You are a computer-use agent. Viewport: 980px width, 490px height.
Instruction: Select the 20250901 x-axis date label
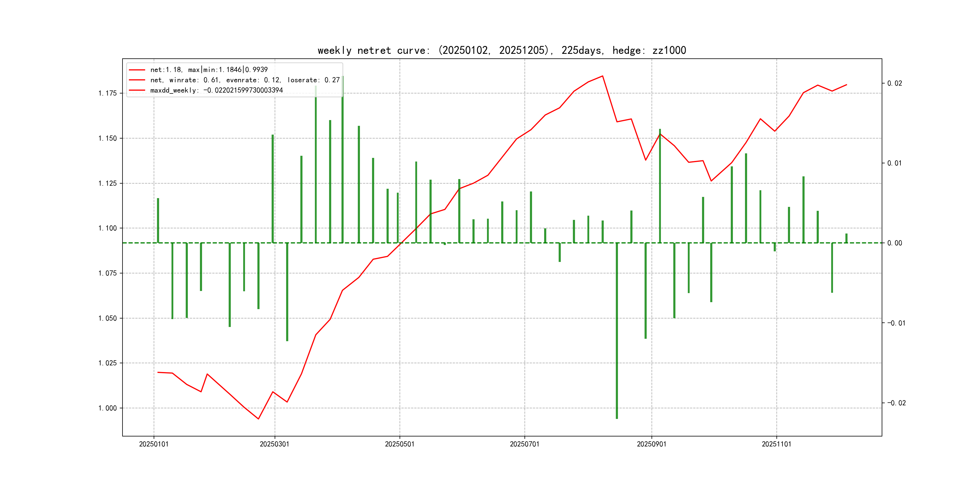coord(651,444)
